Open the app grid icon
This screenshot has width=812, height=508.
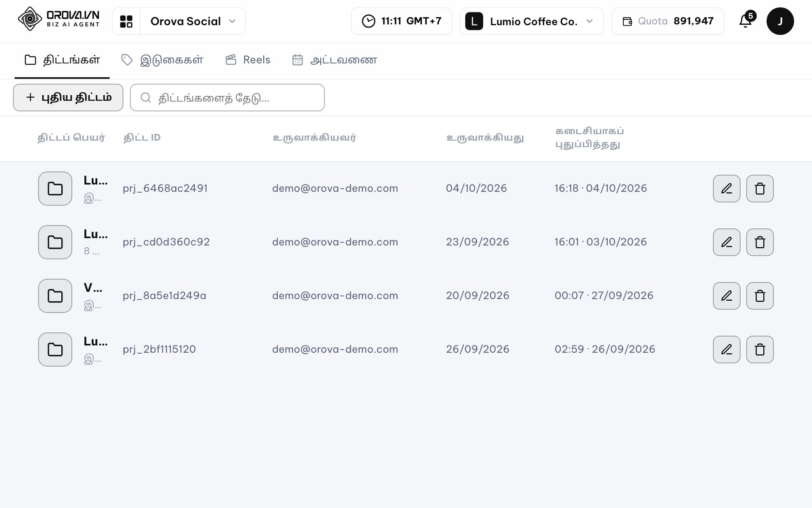[126, 21]
